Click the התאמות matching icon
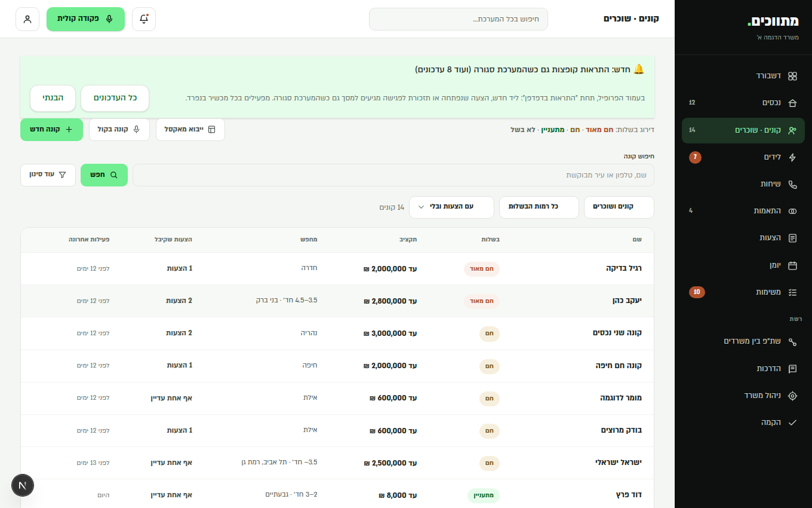The width and height of the screenshot is (812, 508). 792,211
